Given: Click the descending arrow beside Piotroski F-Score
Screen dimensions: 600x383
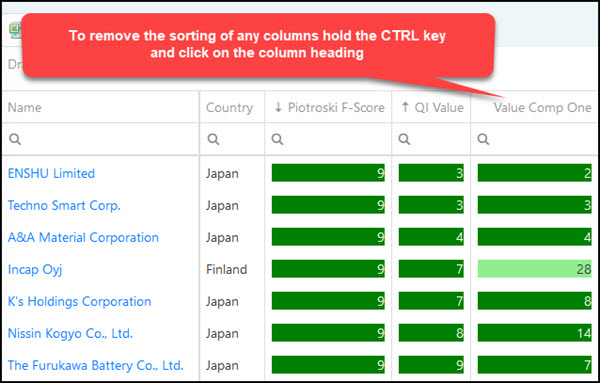Looking at the screenshot, I should (x=278, y=108).
